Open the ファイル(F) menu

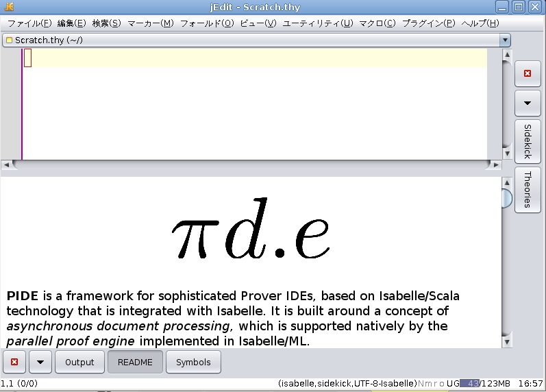point(29,23)
